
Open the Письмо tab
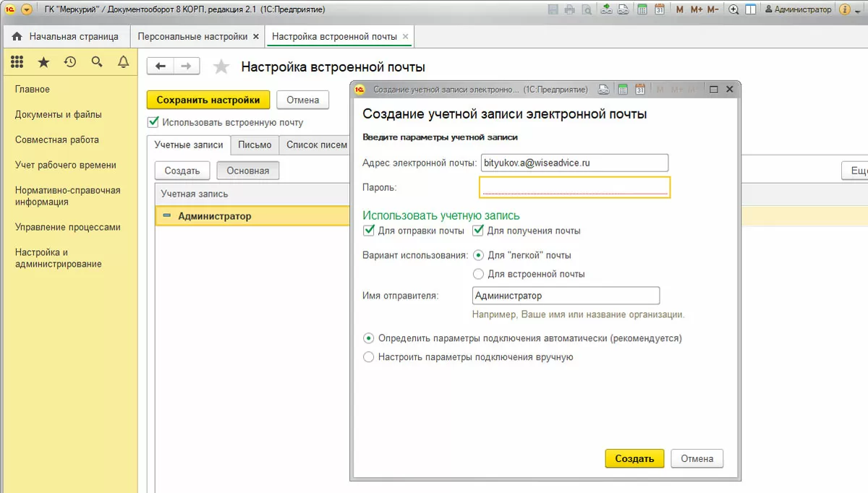click(255, 145)
